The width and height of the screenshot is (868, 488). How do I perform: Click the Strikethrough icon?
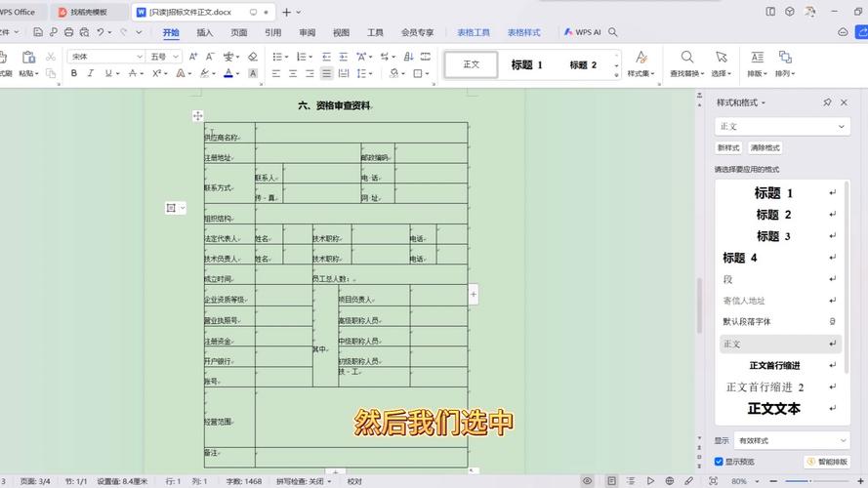(133, 73)
